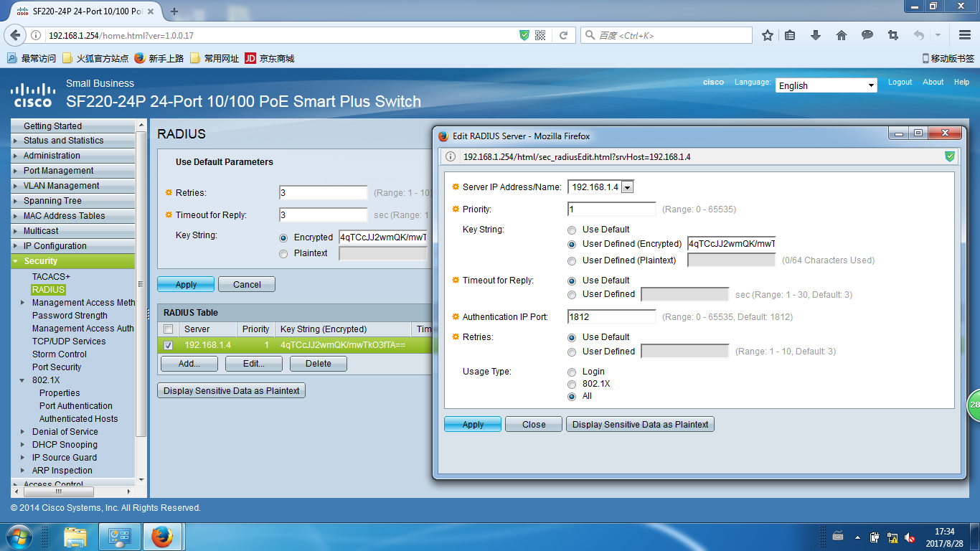Choose 802.1X usage type radio
This screenshot has width=980, height=551.
[x=572, y=385]
